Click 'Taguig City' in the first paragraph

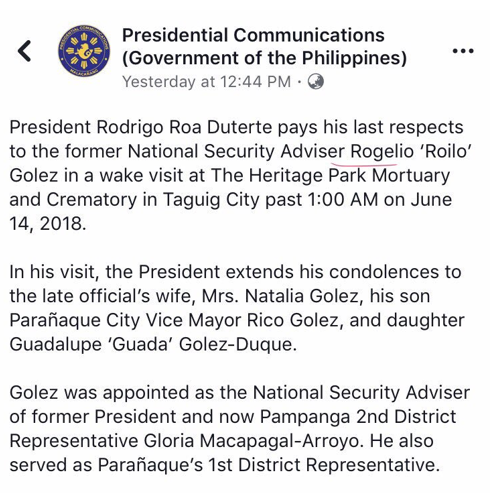click(211, 200)
